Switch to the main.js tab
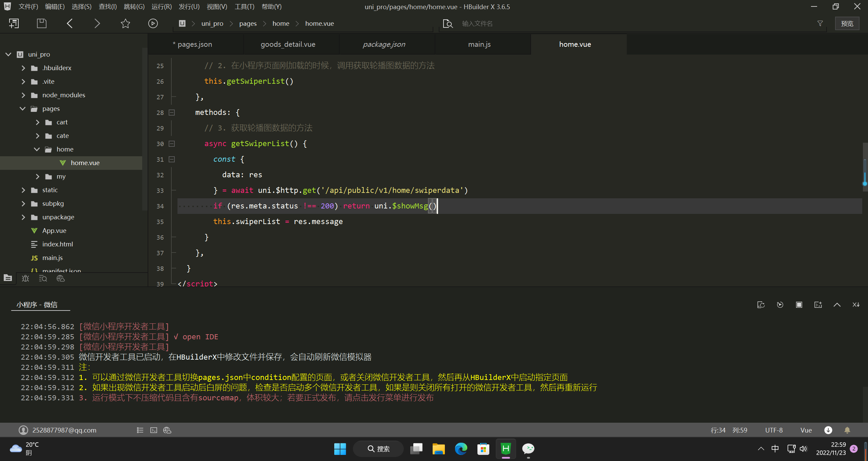This screenshot has height=461, width=868. coord(479,44)
